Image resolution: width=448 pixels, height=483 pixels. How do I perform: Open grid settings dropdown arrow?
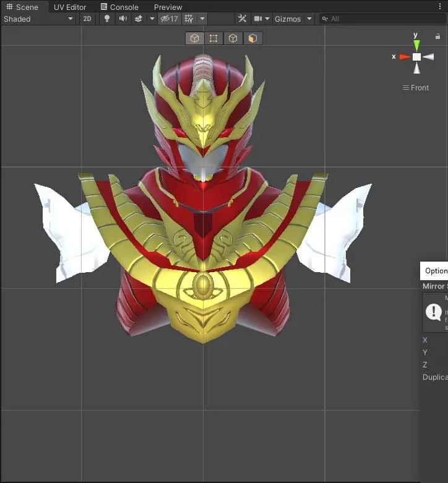pyautogui.click(x=202, y=19)
